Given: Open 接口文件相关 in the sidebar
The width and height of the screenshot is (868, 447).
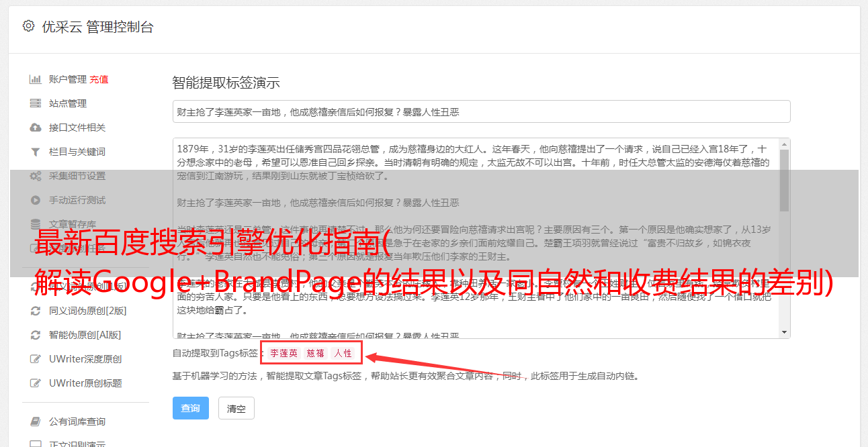Looking at the screenshot, I should (x=77, y=128).
